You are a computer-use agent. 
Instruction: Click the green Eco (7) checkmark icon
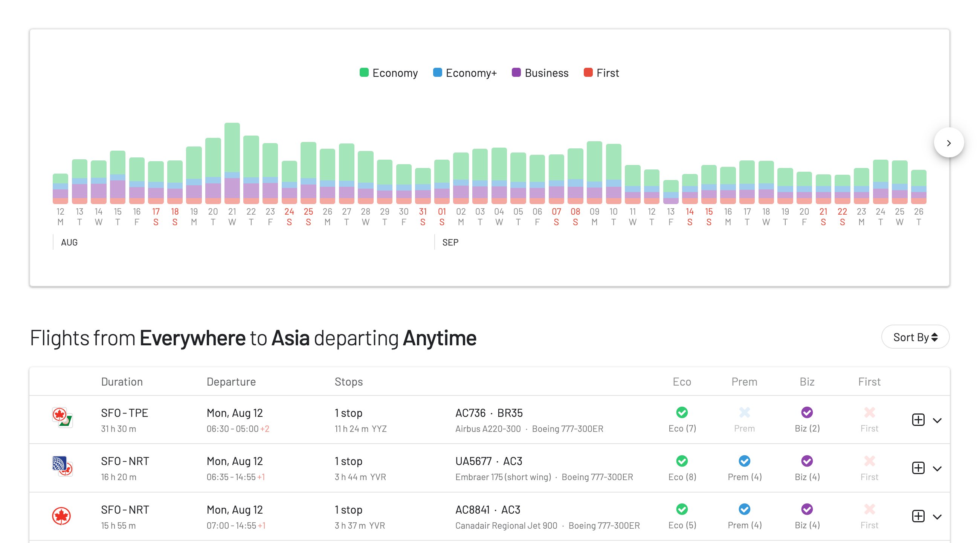point(682,413)
